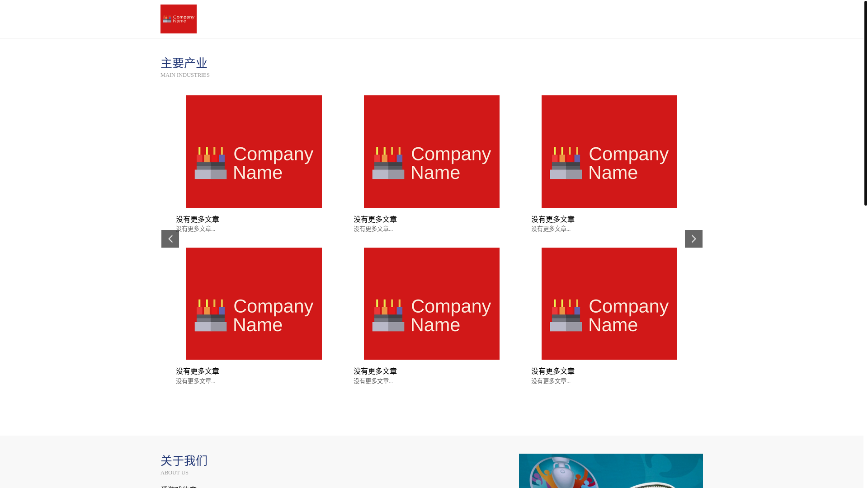Screen dimensions: 868x488
Task: Click bottom-middle card excerpt 没有更多文章...
Action: coord(373,381)
